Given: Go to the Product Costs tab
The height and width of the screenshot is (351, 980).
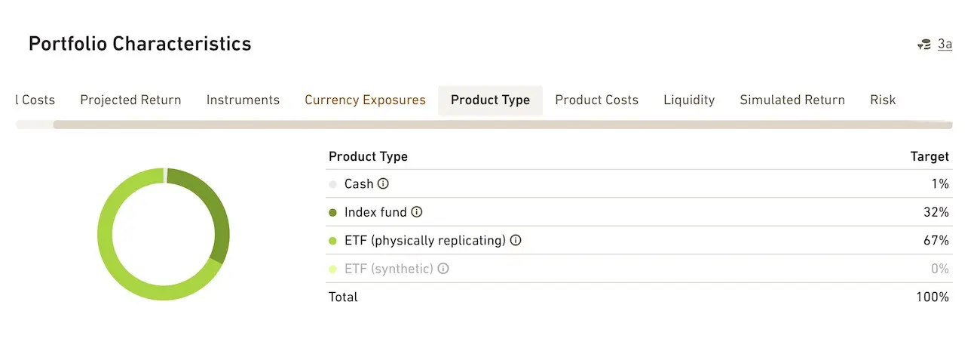Looking at the screenshot, I should pyautogui.click(x=596, y=100).
